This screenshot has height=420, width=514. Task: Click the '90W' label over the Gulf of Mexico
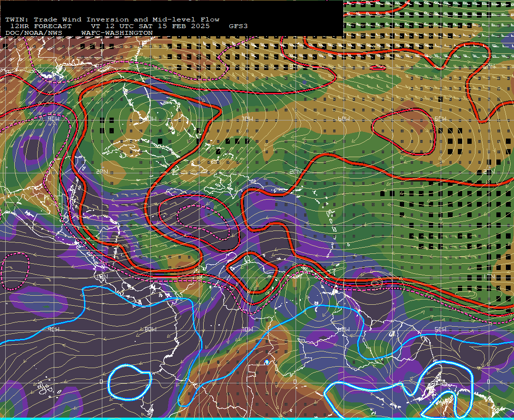(x=53, y=119)
